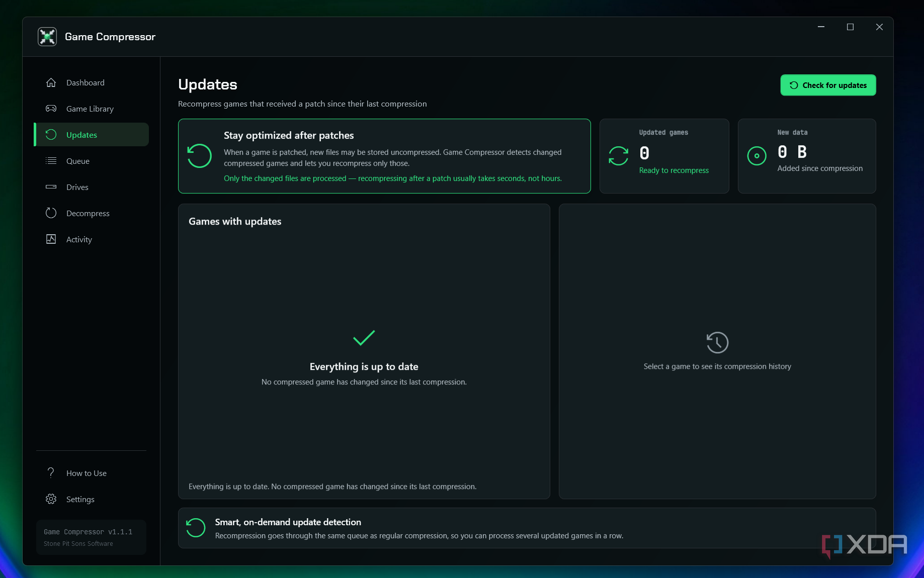924x578 pixels.
Task: Click the Decompress circular icon
Action: point(51,213)
